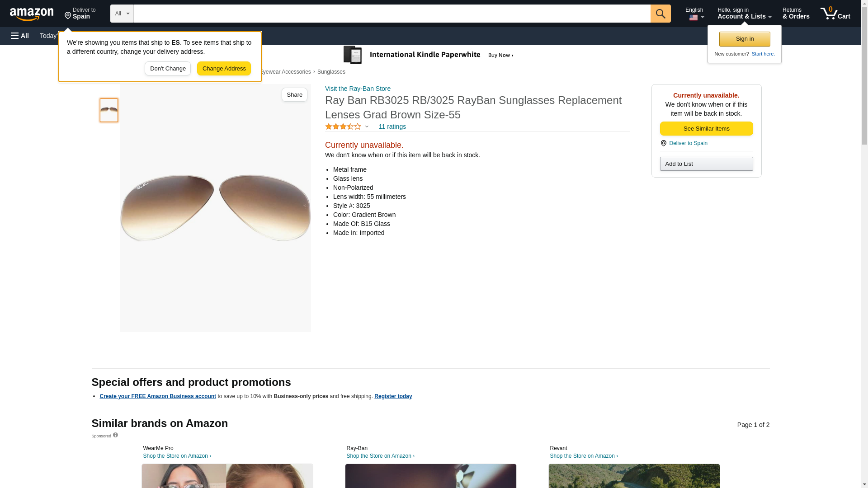Open the shopping cart icon
This screenshot has height=488, width=868.
coord(835,14)
